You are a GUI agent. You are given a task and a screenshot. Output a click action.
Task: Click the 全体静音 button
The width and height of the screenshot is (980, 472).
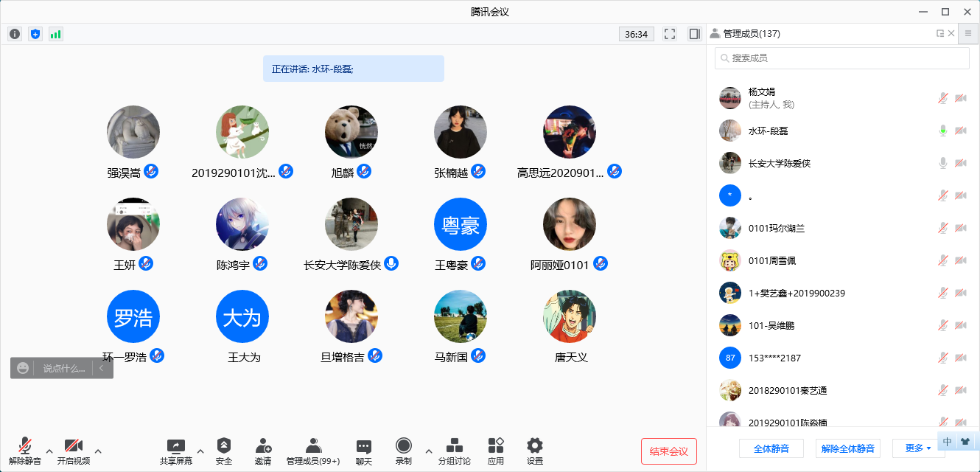click(771, 448)
